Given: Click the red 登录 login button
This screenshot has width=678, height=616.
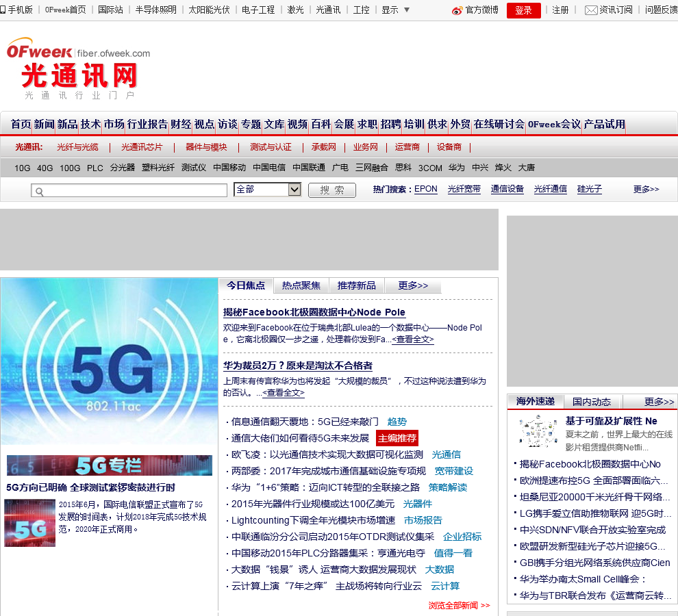Looking at the screenshot, I should (523, 10).
